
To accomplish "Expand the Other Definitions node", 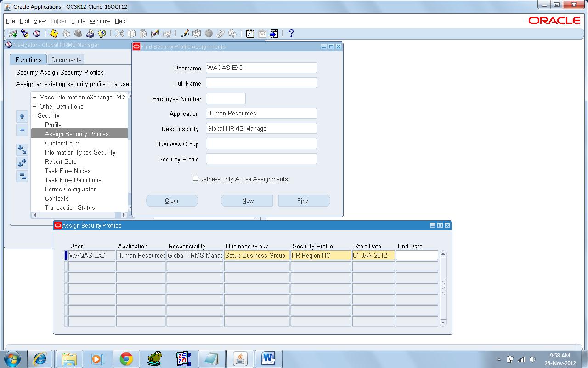I will 33,106.
